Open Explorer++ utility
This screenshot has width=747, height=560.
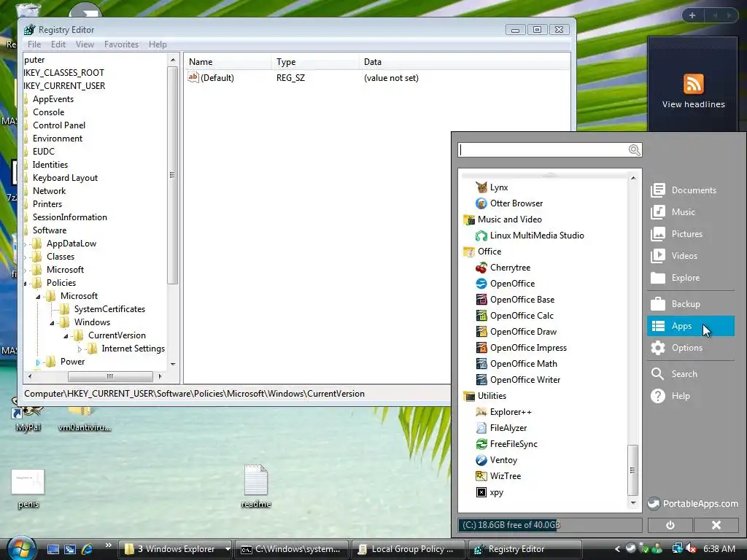click(x=503, y=412)
